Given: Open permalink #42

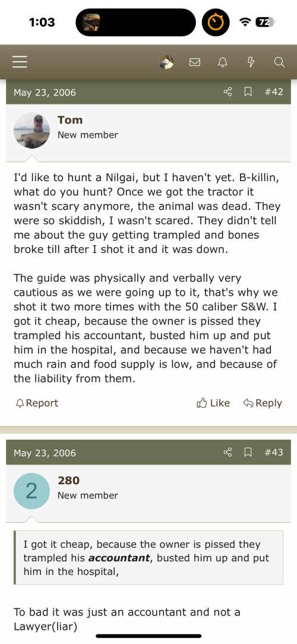Looking at the screenshot, I should click(274, 91).
